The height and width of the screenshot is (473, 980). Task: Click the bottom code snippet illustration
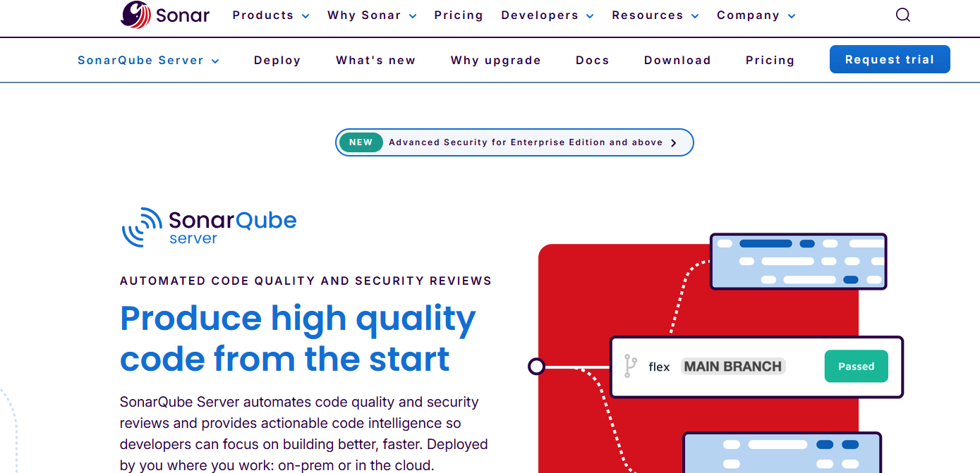782,453
